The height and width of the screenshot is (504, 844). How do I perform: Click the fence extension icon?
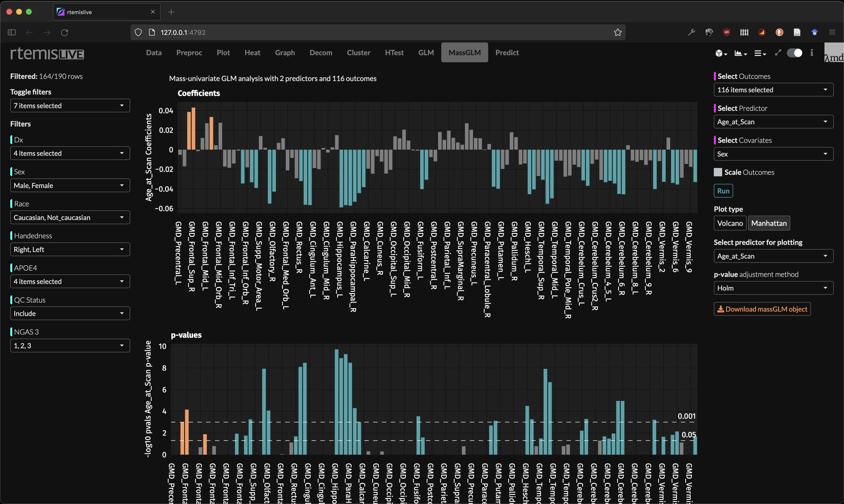coord(744,32)
